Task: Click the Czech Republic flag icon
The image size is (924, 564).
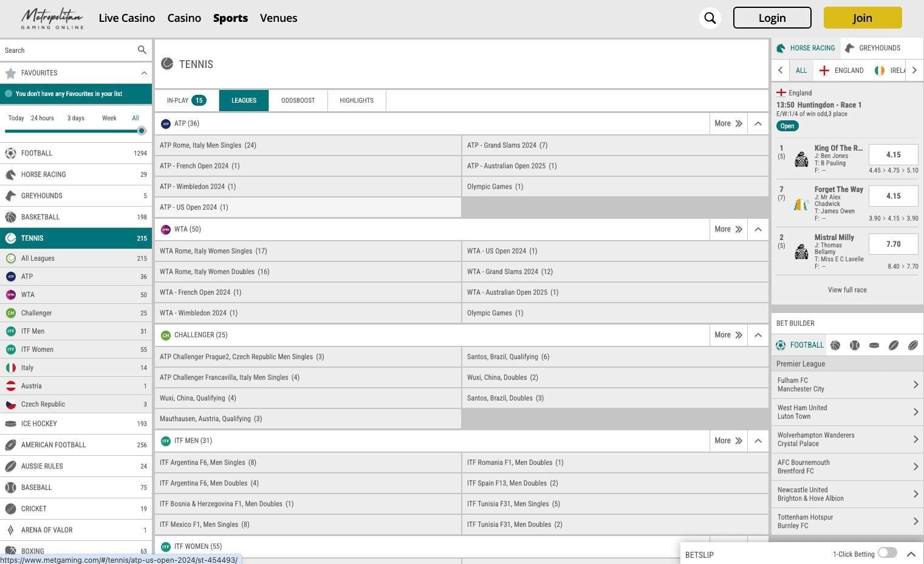Action: click(x=10, y=404)
